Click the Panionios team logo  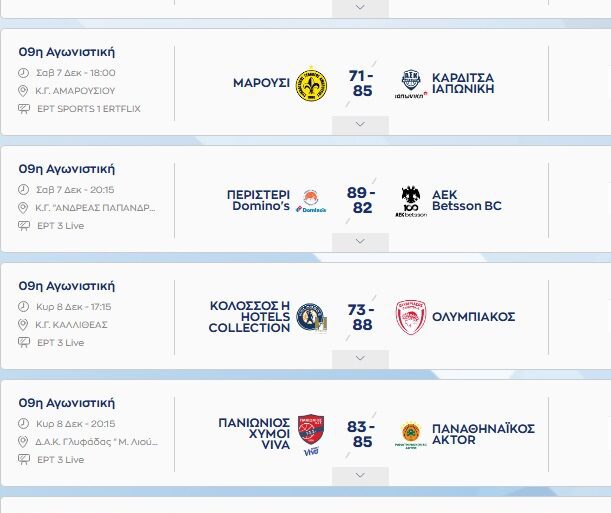311,434
